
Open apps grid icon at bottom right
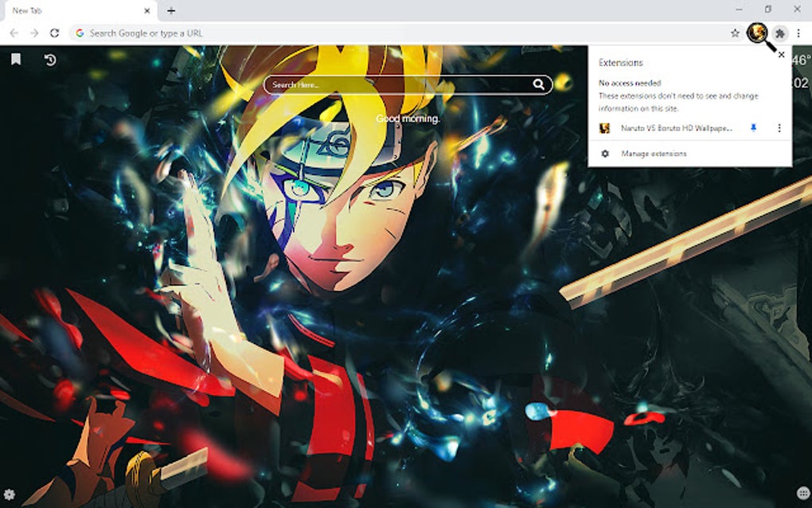[803, 493]
